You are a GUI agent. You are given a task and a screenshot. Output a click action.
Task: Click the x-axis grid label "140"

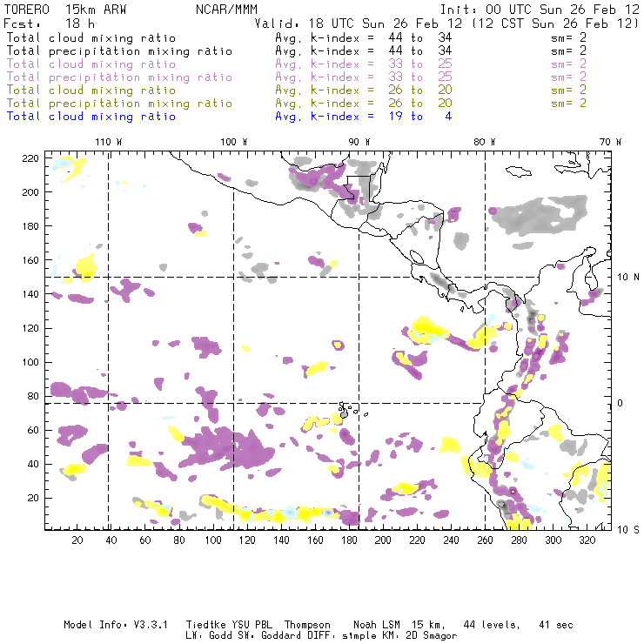tap(281, 540)
